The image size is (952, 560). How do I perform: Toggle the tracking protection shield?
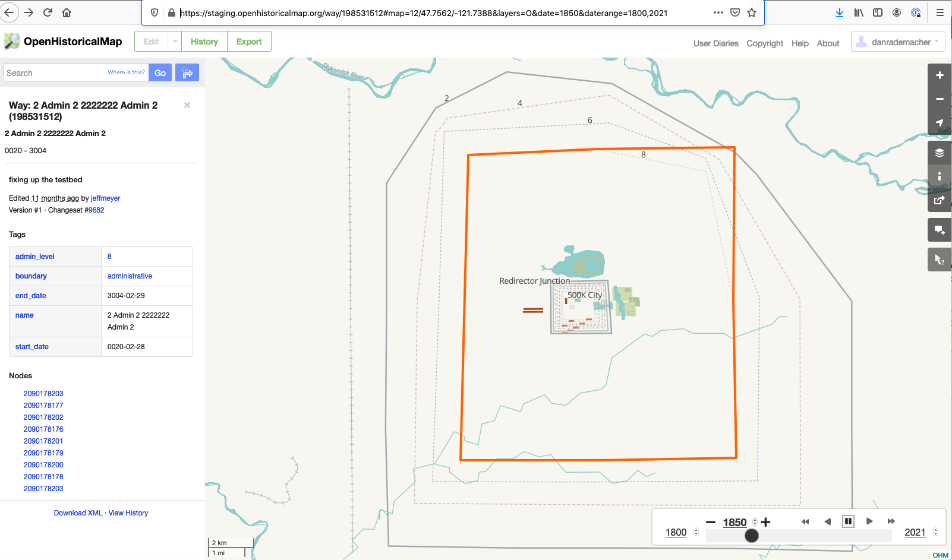153,12
